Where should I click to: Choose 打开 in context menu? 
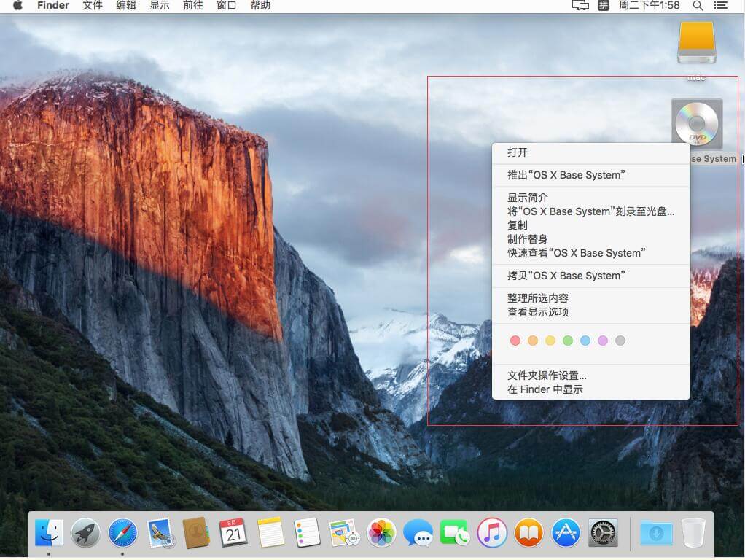[591, 152]
